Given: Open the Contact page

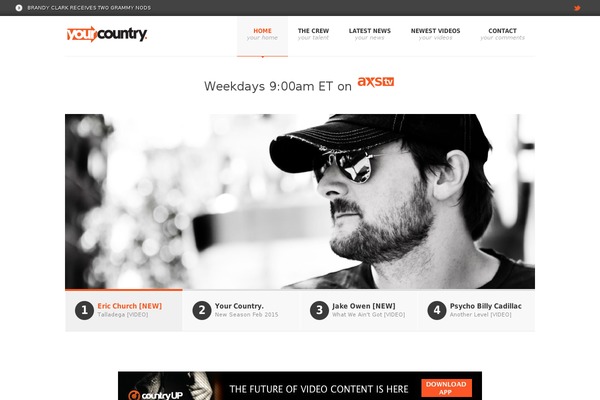Looking at the screenshot, I should coord(502,34).
